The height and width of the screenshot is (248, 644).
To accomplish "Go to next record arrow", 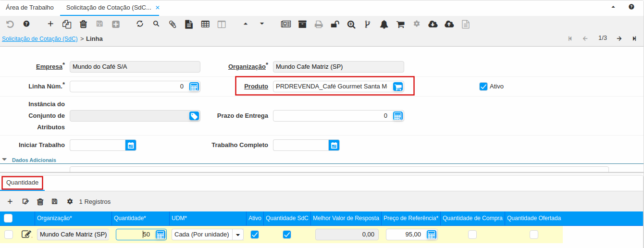I will point(619,38).
